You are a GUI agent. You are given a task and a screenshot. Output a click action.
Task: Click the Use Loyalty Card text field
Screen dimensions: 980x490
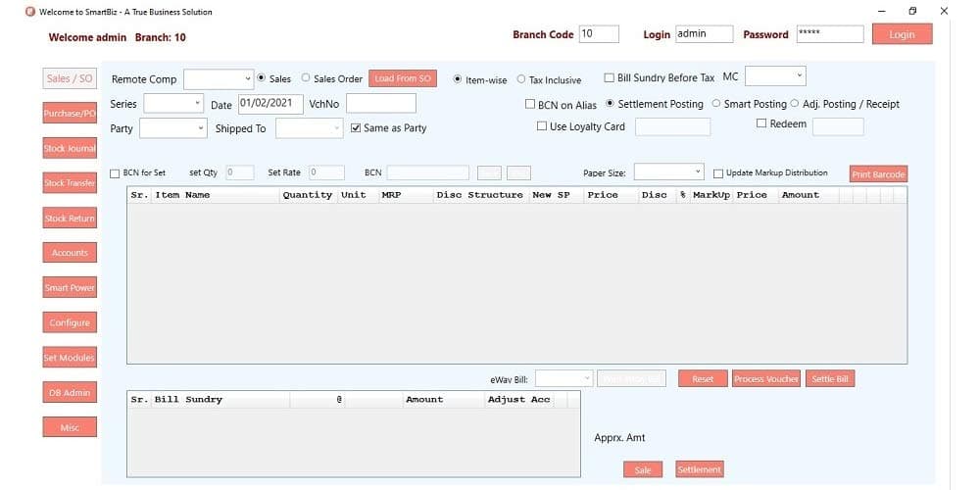[x=672, y=126]
